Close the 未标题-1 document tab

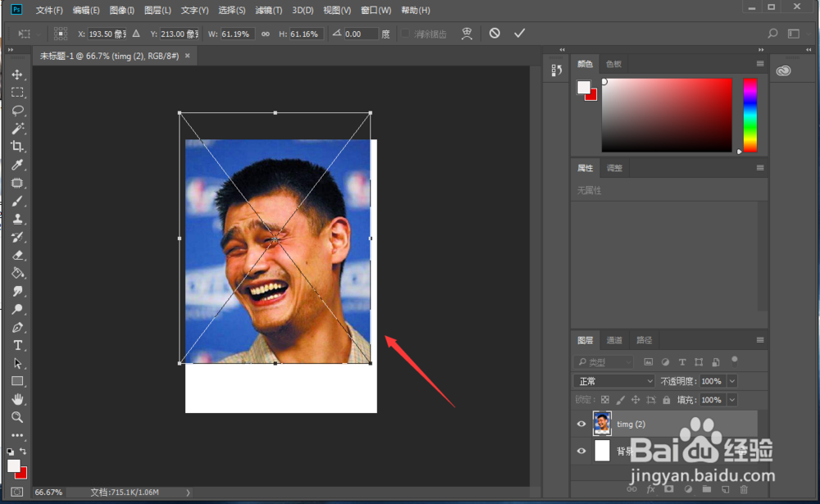pos(187,56)
